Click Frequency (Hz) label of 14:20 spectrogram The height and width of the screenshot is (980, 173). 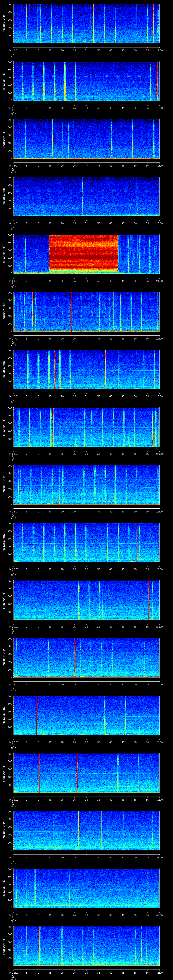click(x=4, y=254)
